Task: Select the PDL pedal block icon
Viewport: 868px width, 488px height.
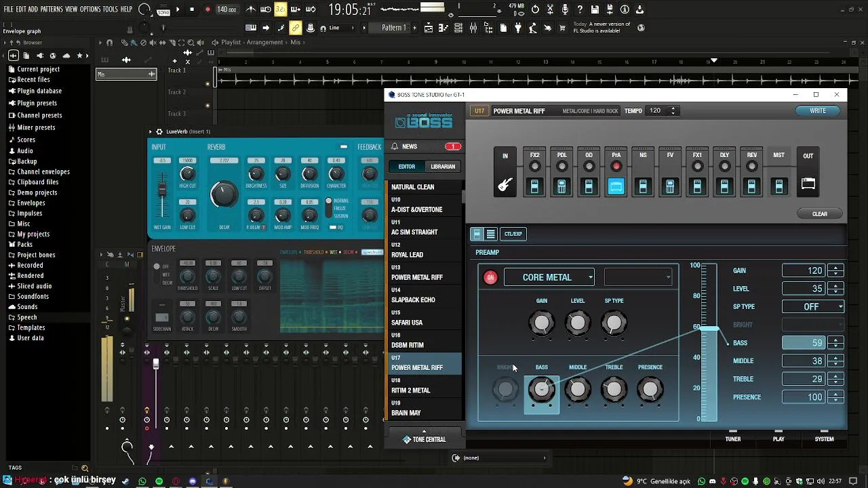Action: pyautogui.click(x=561, y=186)
